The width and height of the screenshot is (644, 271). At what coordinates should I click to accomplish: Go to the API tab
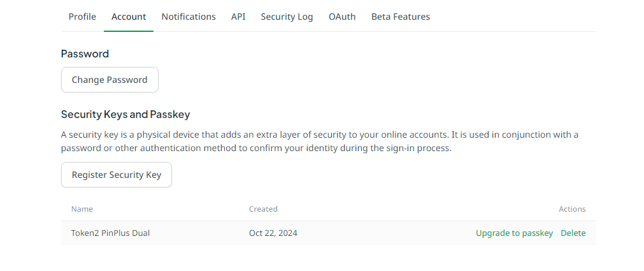(x=238, y=17)
